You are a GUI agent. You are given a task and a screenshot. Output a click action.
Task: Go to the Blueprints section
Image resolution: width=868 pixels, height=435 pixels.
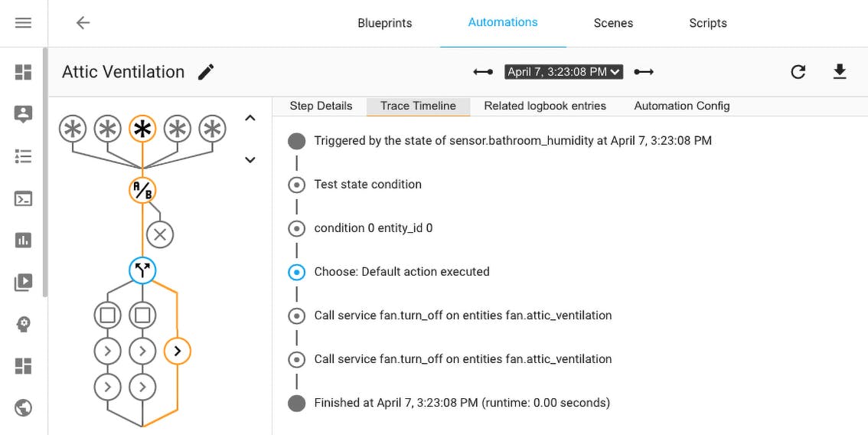[x=385, y=23]
